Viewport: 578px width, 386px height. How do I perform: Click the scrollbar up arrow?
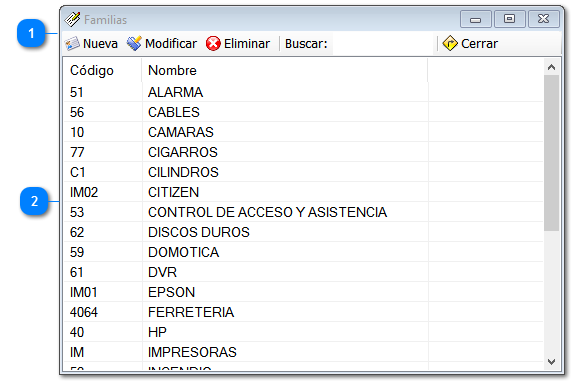point(551,67)
